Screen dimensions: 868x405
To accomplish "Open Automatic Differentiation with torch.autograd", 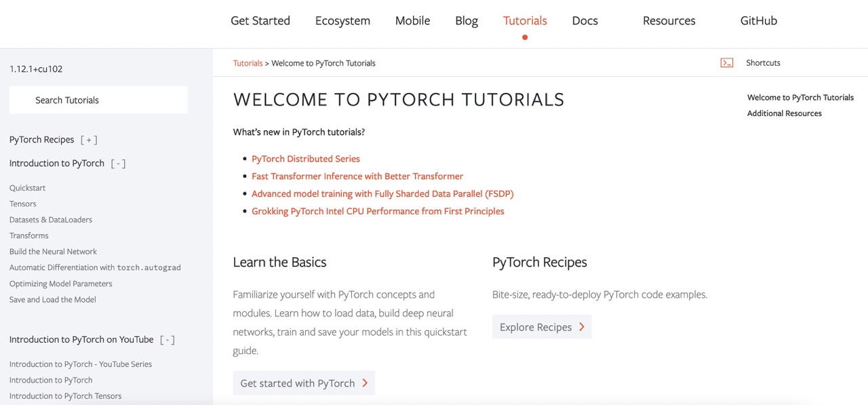I will tap(95, 267).
